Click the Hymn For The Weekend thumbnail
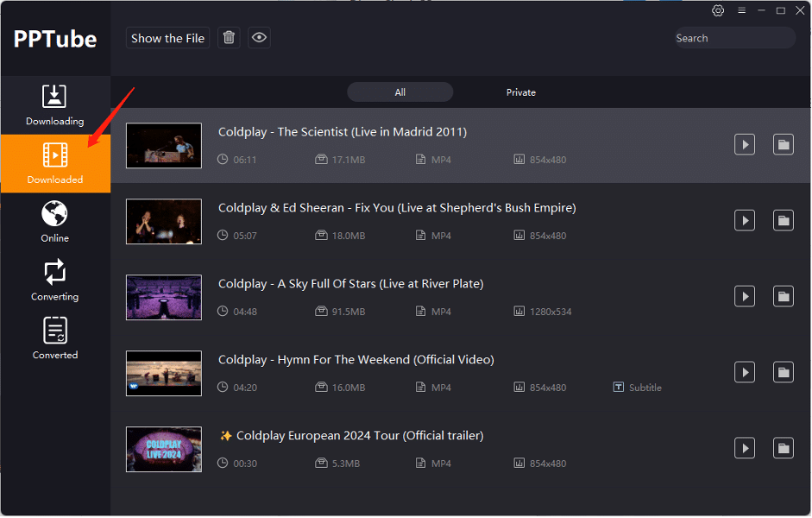The height and width of the screenshot is (518, 812). click(x=163, y=373)
